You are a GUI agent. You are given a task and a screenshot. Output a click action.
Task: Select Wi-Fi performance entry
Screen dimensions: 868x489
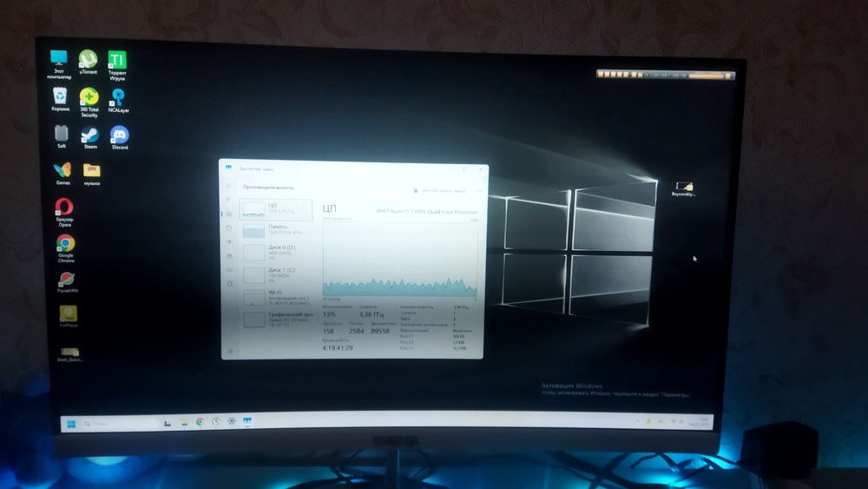point(276,297)
